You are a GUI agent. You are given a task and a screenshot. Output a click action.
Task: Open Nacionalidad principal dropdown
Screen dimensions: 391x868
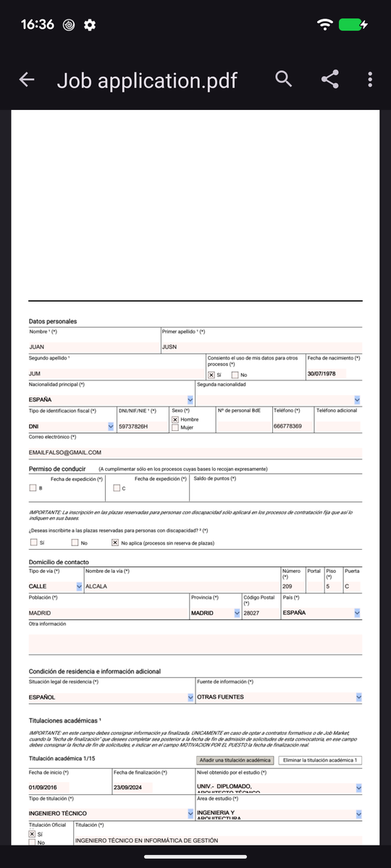190,399
